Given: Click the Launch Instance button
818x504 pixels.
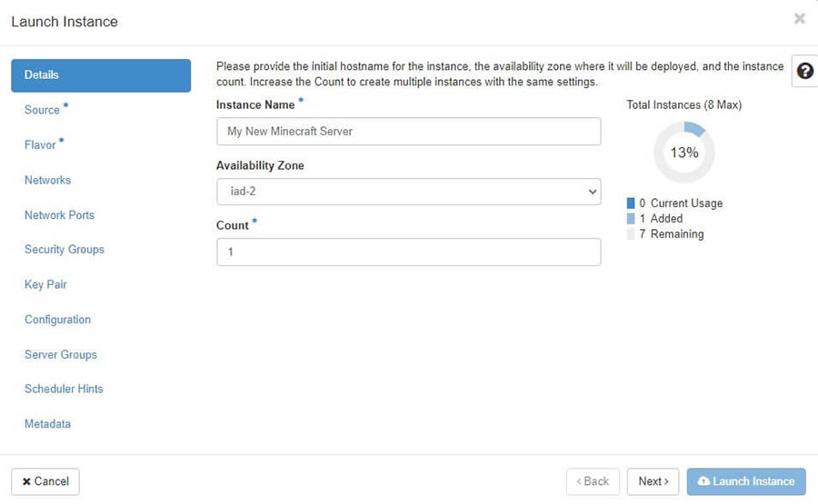Looking at the screenshot, I should pos(745,481).
